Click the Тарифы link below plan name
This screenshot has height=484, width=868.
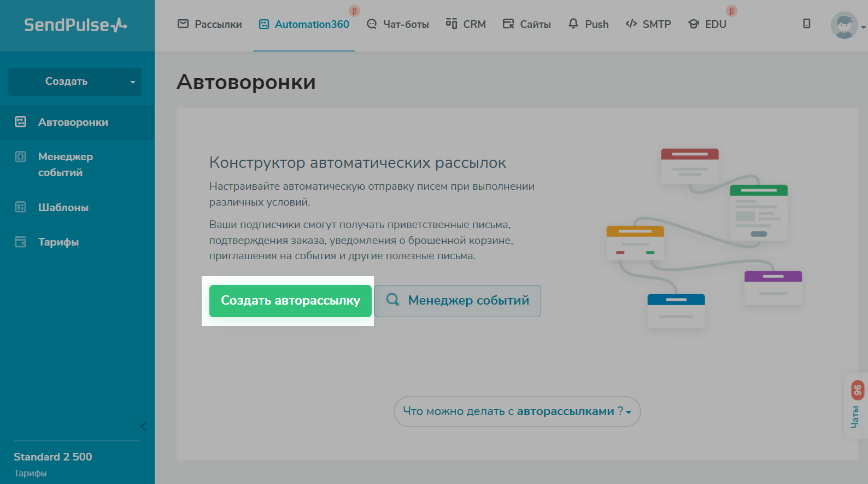30,473
